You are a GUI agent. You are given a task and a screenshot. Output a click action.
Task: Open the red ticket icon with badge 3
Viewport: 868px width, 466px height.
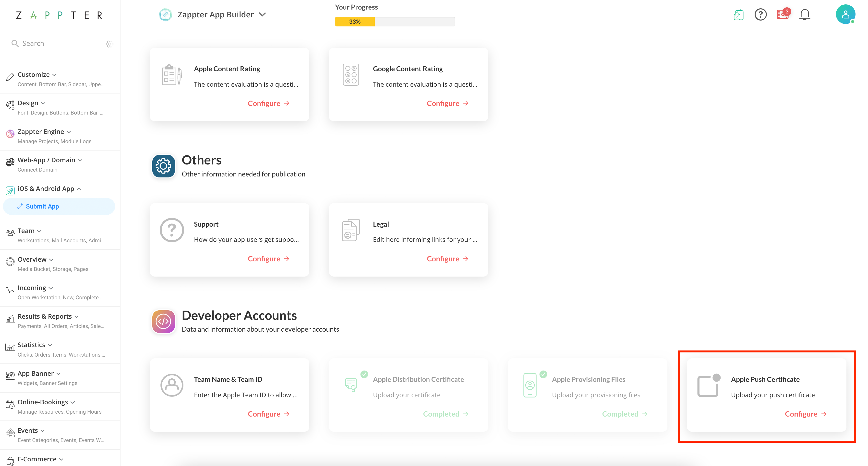783,14
